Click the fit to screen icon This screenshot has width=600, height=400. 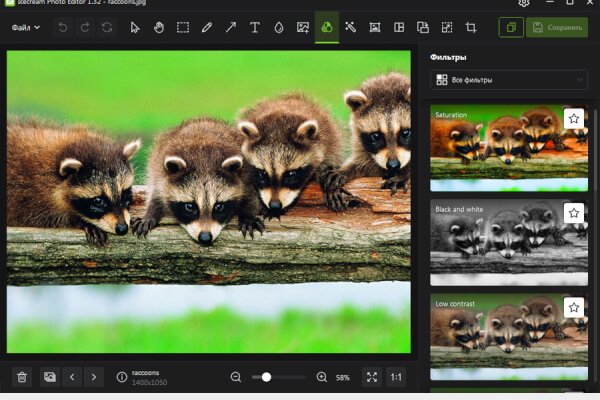(372, 377)
